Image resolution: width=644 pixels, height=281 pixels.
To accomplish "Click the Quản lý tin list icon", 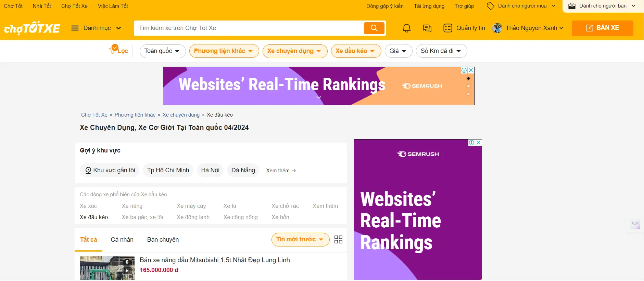I will click(448, 28).
